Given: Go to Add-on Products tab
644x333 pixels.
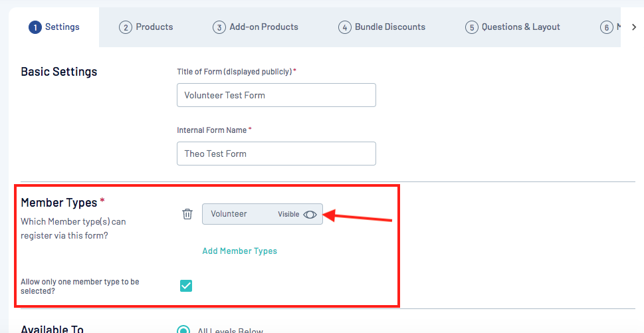Looking at the screenshot, I should pyautogui.click(x=256, y=27).
